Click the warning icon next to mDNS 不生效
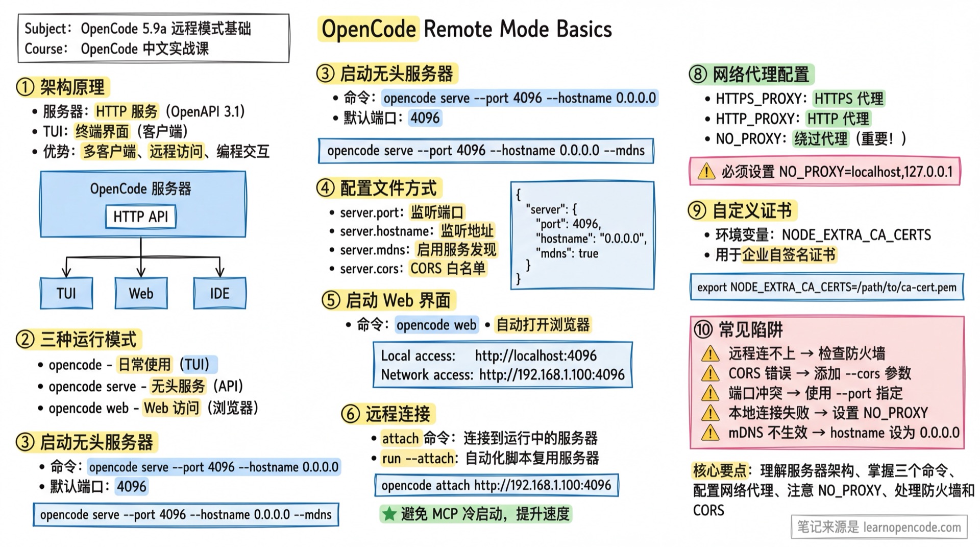 click(x=710, y=433)
